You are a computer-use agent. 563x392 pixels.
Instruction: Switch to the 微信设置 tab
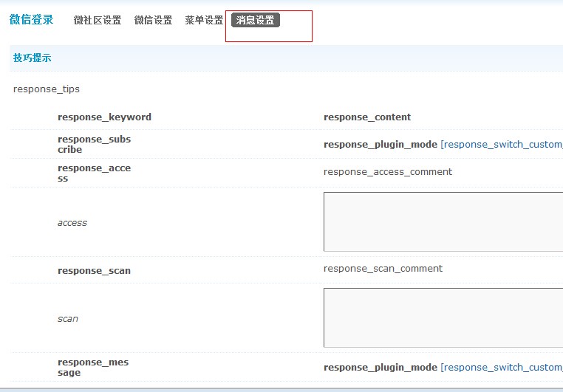(x=154, y=20)
